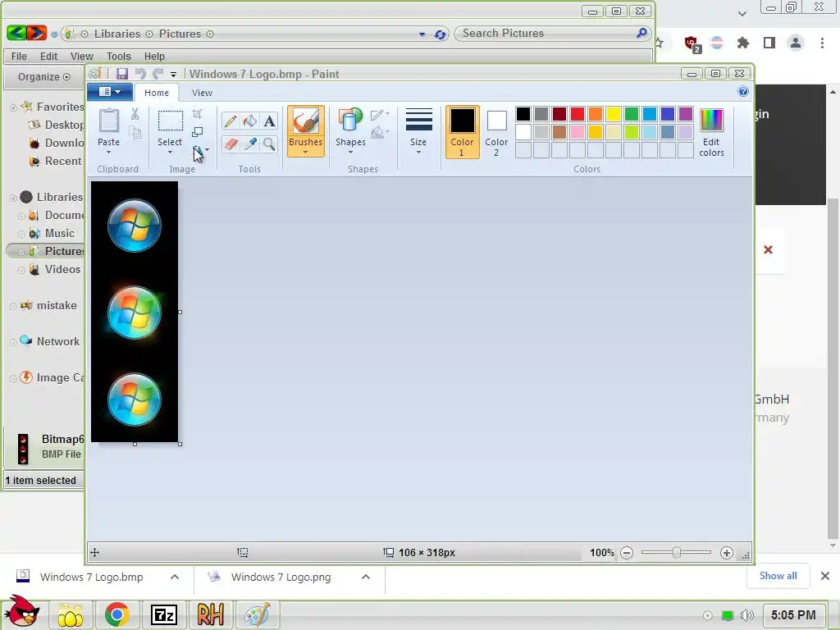Viewport: 840px width, 630px height.
Task: Click Show all downloads
Action: tap(778, 576)
